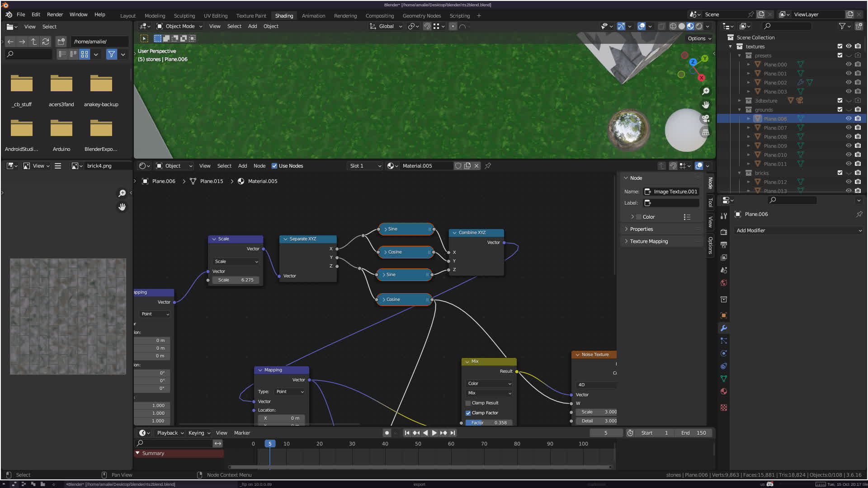
Task: Expand the Texture Mapping panel
Action: 649,241
